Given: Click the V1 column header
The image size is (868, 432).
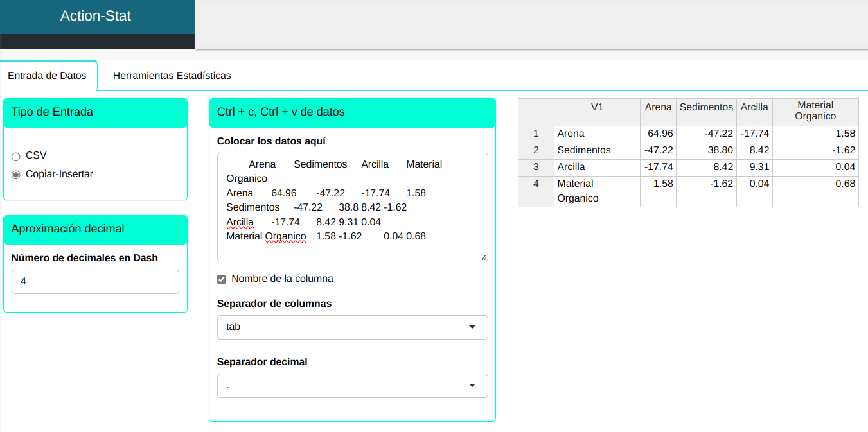Looking at the screenshot, I should tap(597, 108).
